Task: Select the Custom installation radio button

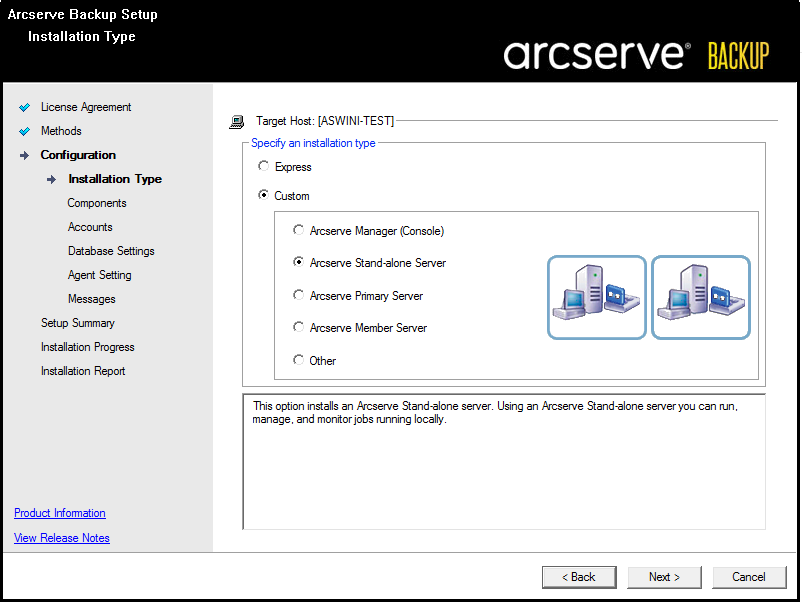Action: pyautogui.click(x=264, y=196)
